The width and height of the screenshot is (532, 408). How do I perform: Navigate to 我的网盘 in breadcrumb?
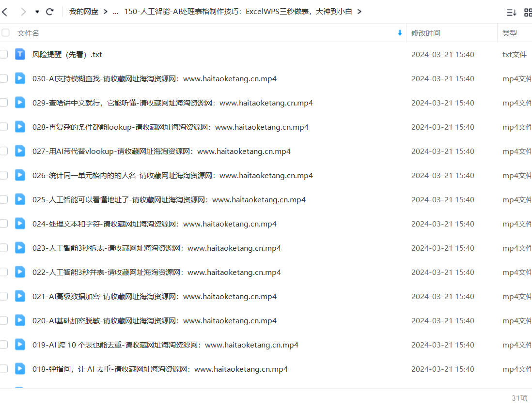click(84, 12)
